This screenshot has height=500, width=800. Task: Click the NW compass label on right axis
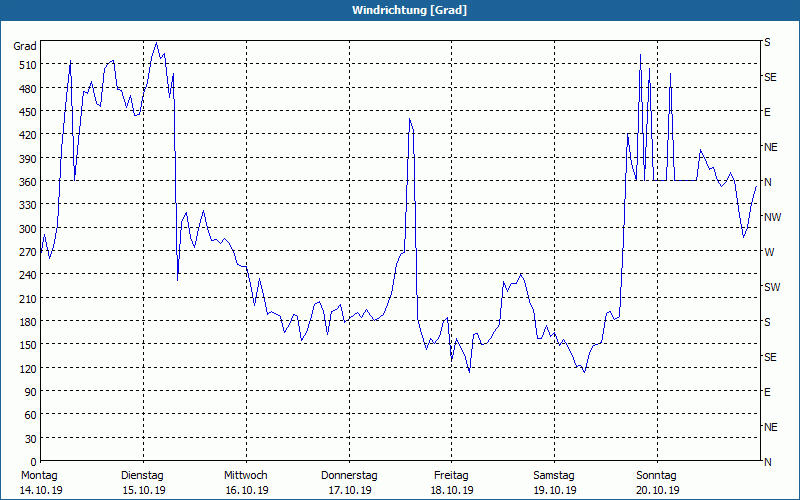tap(771, 217)
